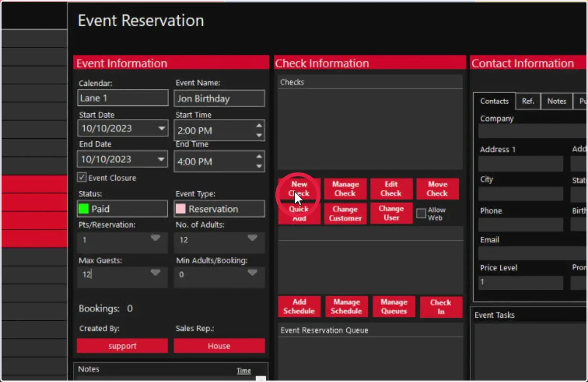
Task: Click the Event Name field Jon Birthday
Action: coord(219,99)
